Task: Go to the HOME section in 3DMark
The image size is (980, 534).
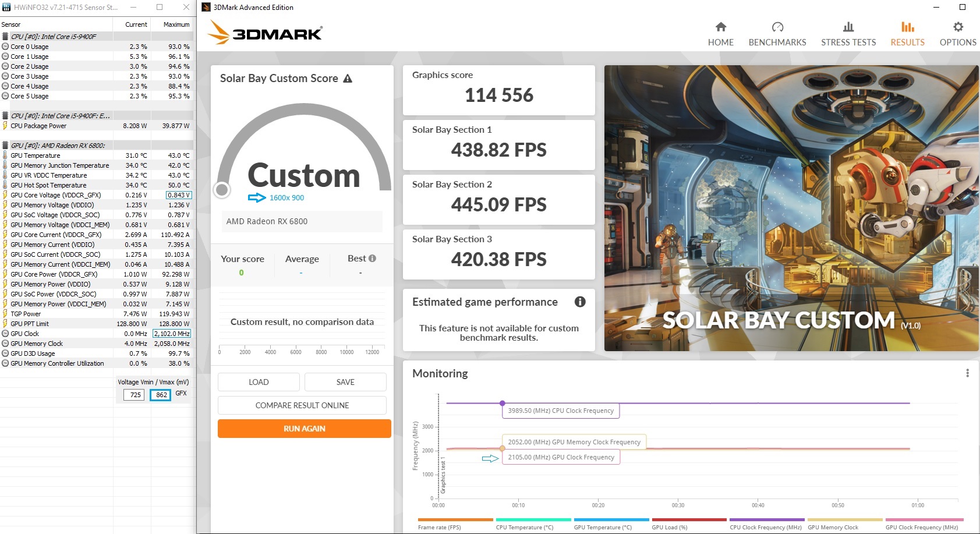Action: pyautogui.click(x=720, y=34)
